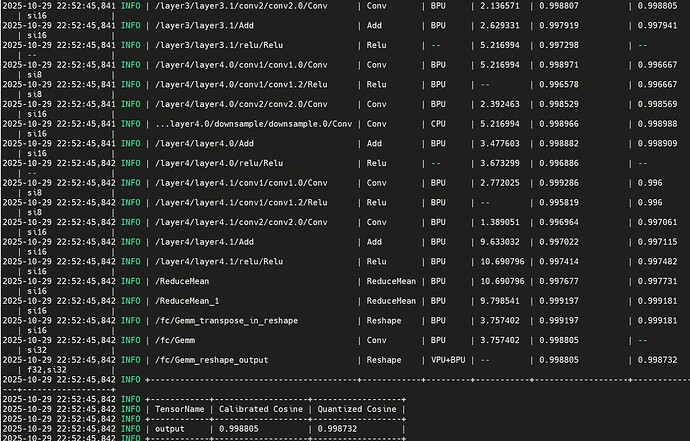
Task: Click the threshold value 3.477603
Action: (x=500, y=143)
